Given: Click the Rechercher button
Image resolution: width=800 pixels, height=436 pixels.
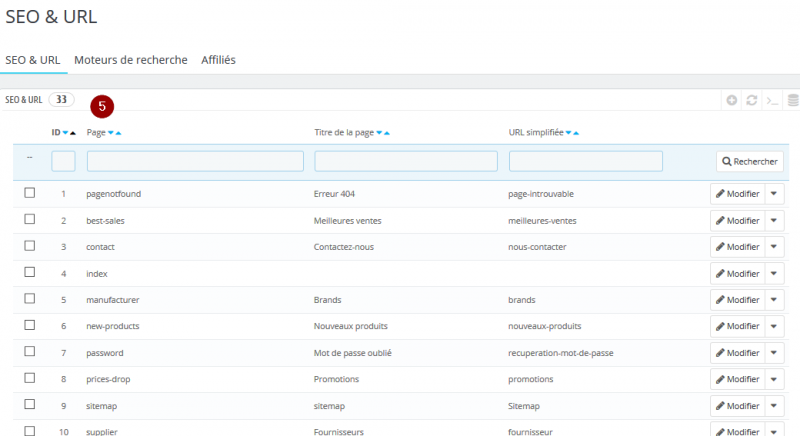Looking at the screenshot, I should 750,161.
